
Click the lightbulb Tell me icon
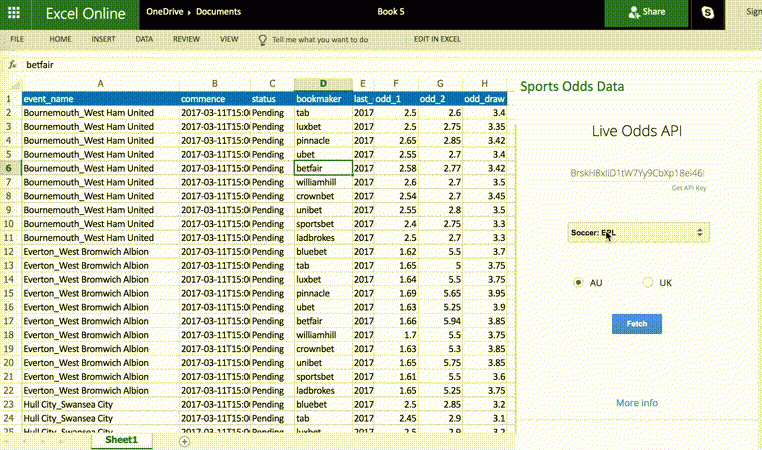pos(262,40)
